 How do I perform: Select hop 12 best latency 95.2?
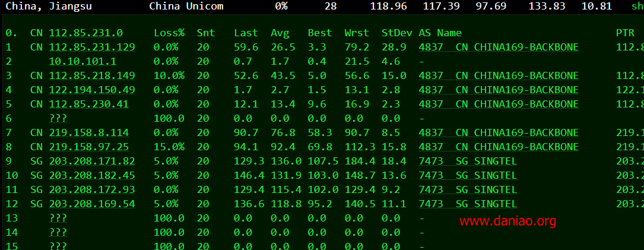(320, 204)
